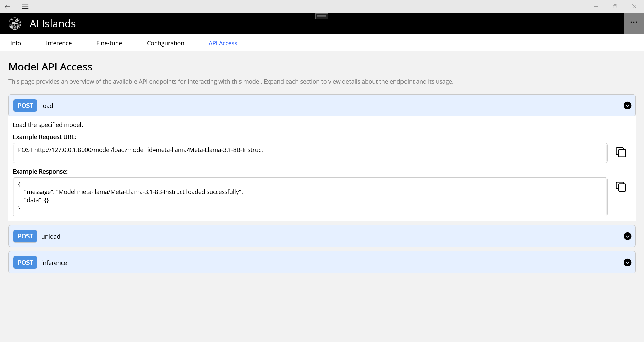This screenshot has width=644, height=342.
Task: Click the 'inference' endpoint name
Action: pos(54,263)
